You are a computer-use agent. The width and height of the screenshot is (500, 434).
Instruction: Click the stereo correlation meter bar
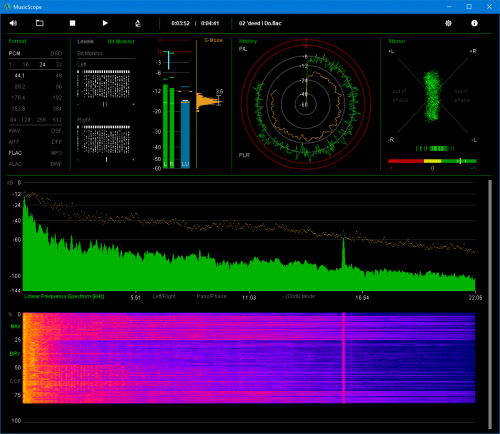[432, 161]
